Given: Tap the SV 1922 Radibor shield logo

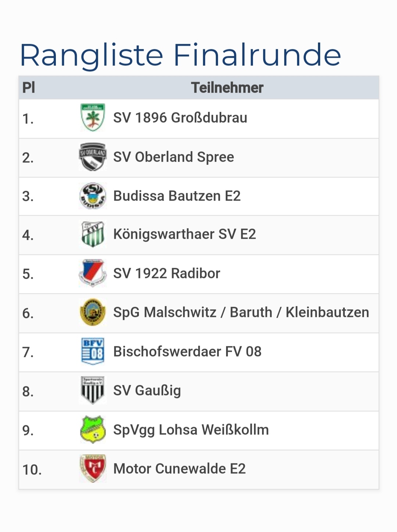Looking at the screenshot, I should coord(93,274).
